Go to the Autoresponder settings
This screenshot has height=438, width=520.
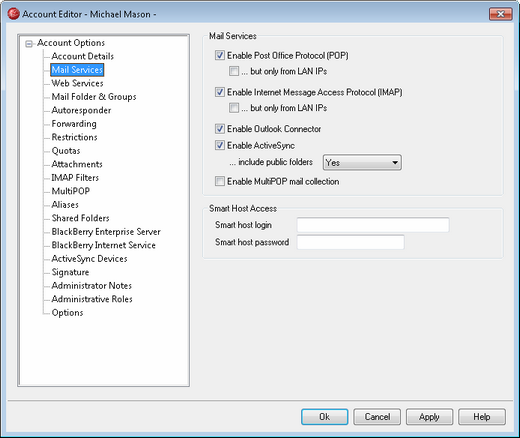pyautogui.click(x=81, y=110)
